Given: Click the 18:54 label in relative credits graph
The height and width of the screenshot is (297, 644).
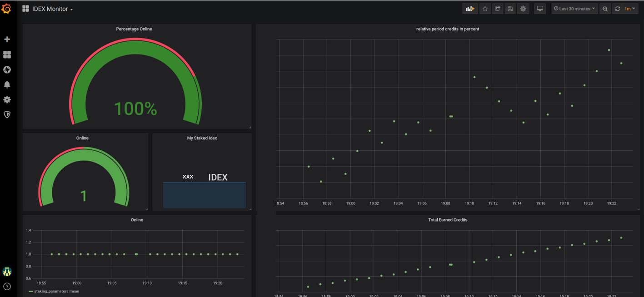Looking at the screenshot, I should [x=280, y=203].
